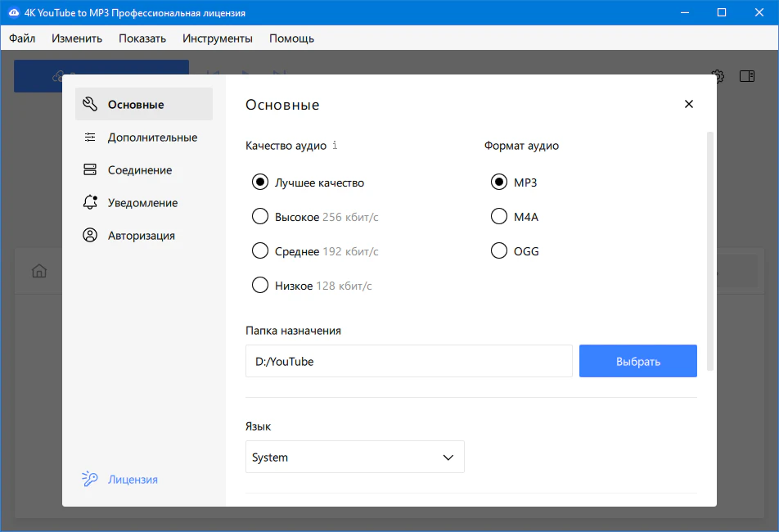Click the info icon next to Качество аудио
The height and width of the screenshot is (532, 779).
pyautogui.click(x=335, y=146)
